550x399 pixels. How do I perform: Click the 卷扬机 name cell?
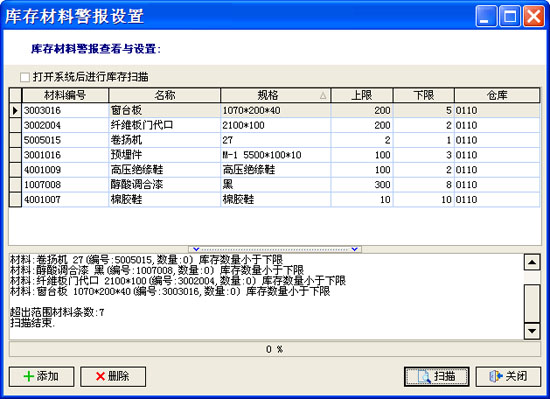(165, 140)
